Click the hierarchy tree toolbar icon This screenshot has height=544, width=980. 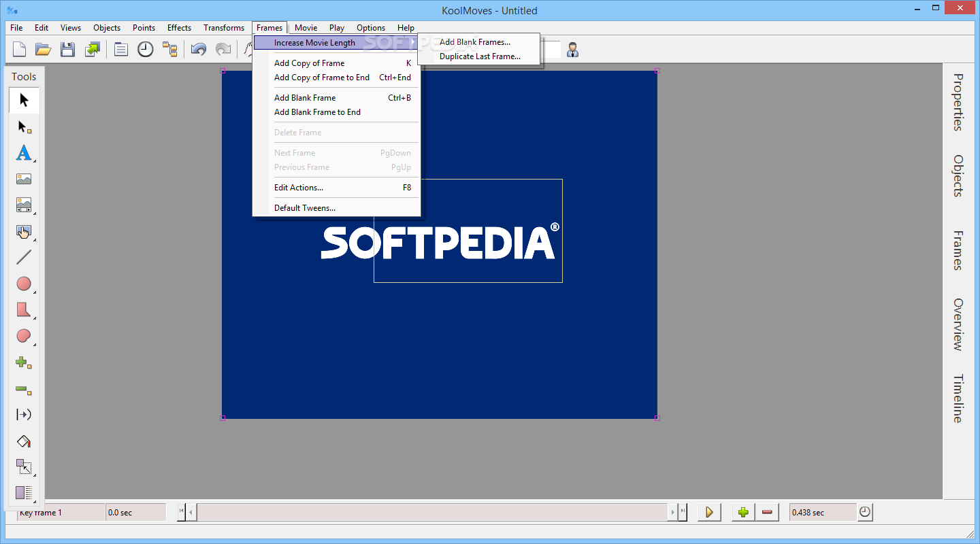[169, 49]
